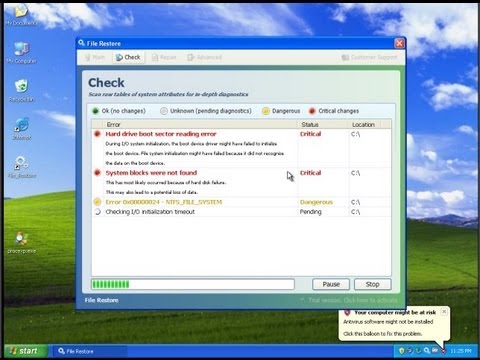
Task: Switch to the Main tab
Action: [x=95, y=57]
